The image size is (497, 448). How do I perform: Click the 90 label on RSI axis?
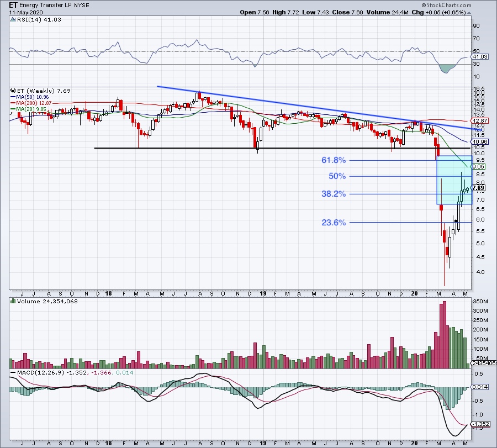(476, 25)
